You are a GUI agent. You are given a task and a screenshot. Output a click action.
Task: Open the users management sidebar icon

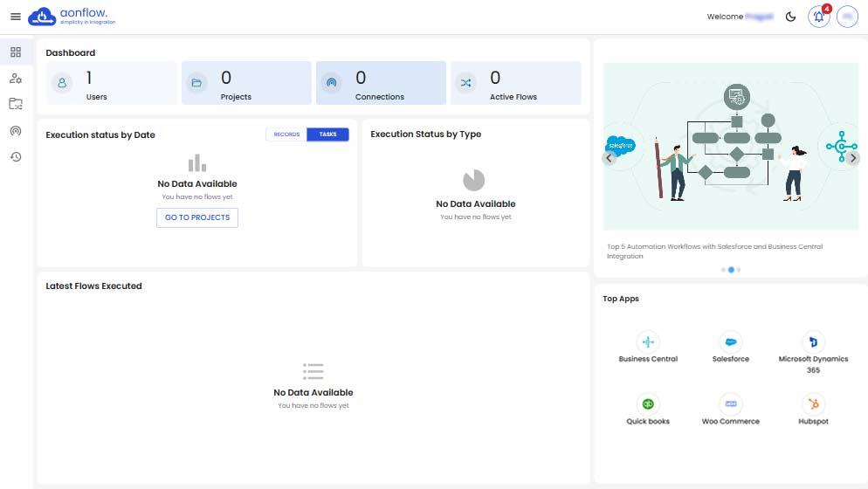point(16,79)
